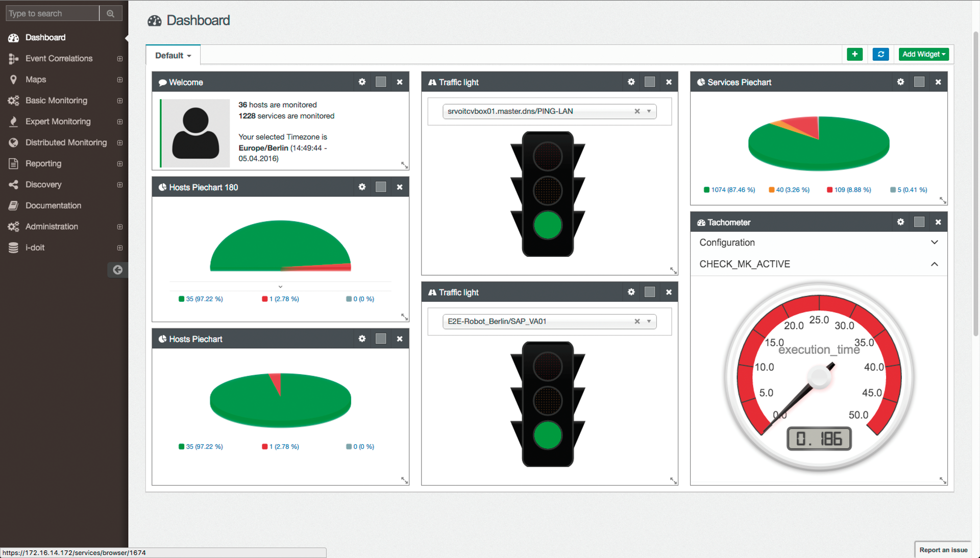Image resolution: width=980 pixels, height=558 pixels.
Task: Open the host dropdown showing E2E-Robot_Berlin/SAP_VA01
Action: click(x=649, y=321)
